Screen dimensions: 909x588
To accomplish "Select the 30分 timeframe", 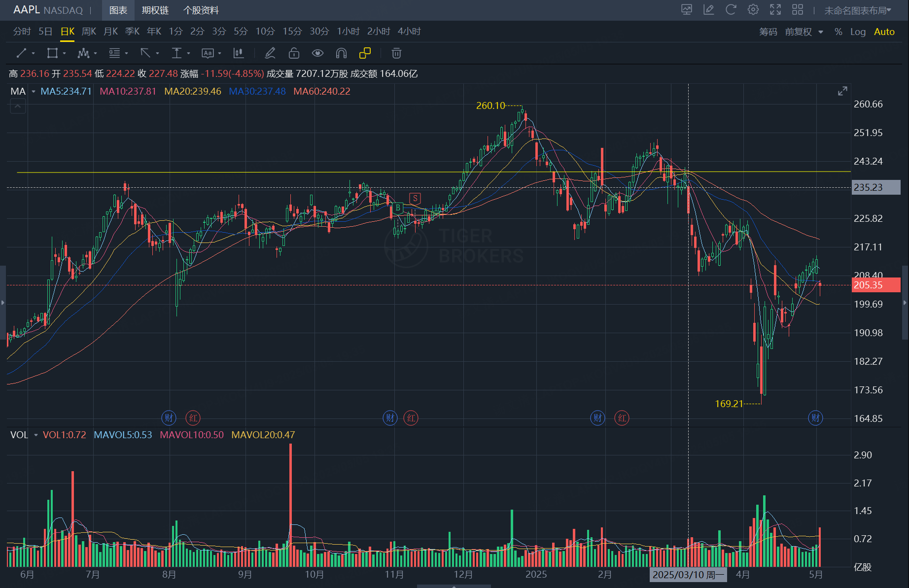I will (x=319, y=32).
